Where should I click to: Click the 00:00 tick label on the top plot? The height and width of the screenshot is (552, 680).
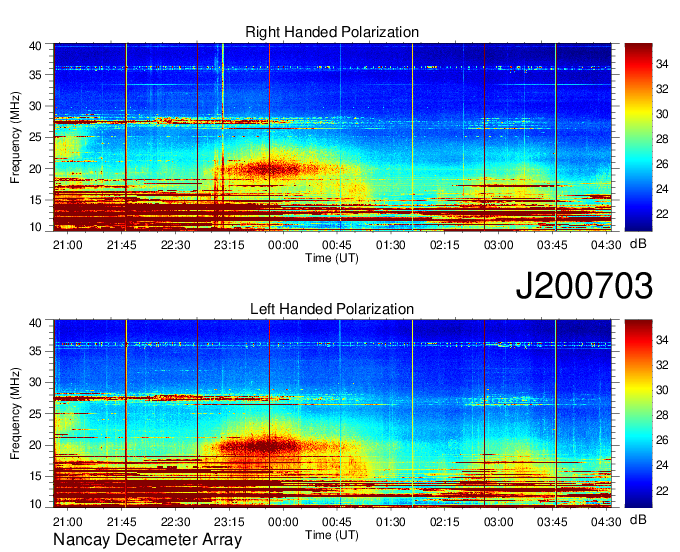pos(283,245)
